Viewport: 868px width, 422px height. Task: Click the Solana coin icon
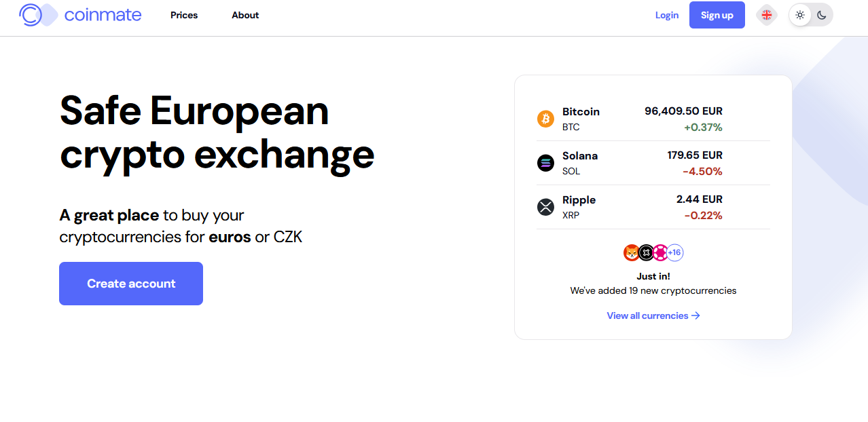545,163
